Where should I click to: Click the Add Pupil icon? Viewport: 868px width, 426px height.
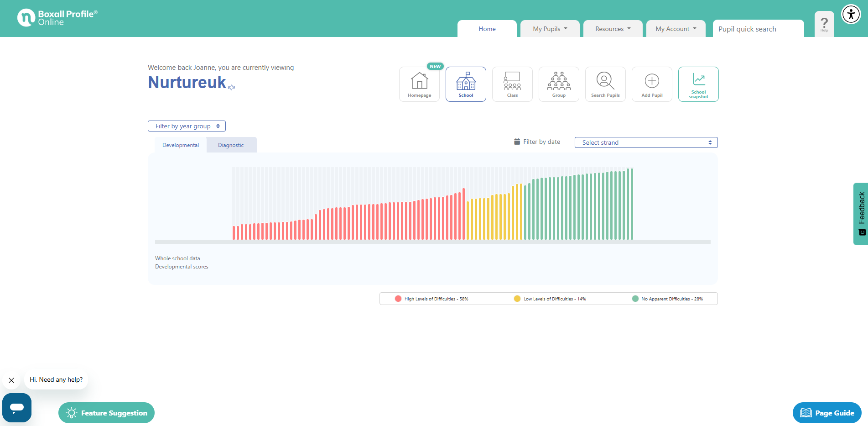[x=652, y=84]
